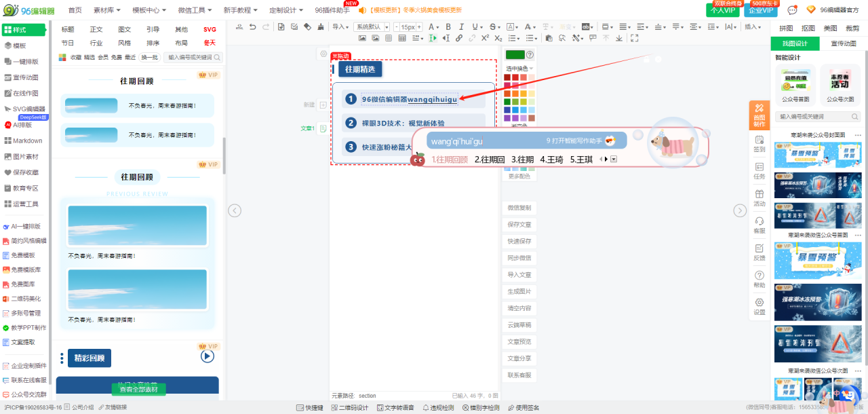The width and height of the screenshot is (868, 414).
Task: Toggle the 免费 filter
Action: (117, 58)
